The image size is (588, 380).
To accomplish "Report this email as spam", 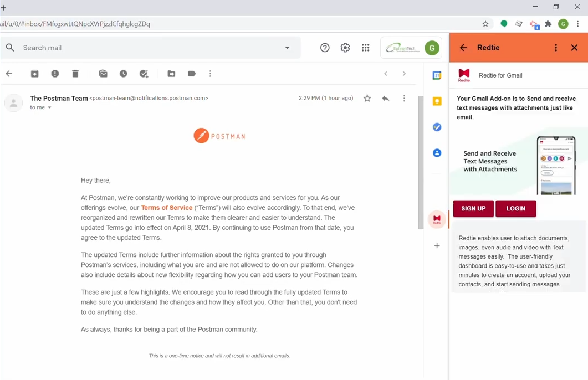I will (x=55, y=74).
